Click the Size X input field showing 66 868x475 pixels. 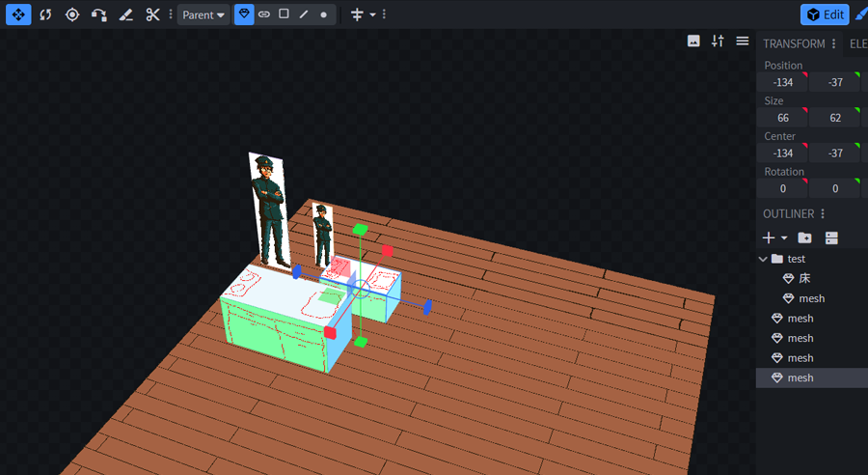point(782,118)
